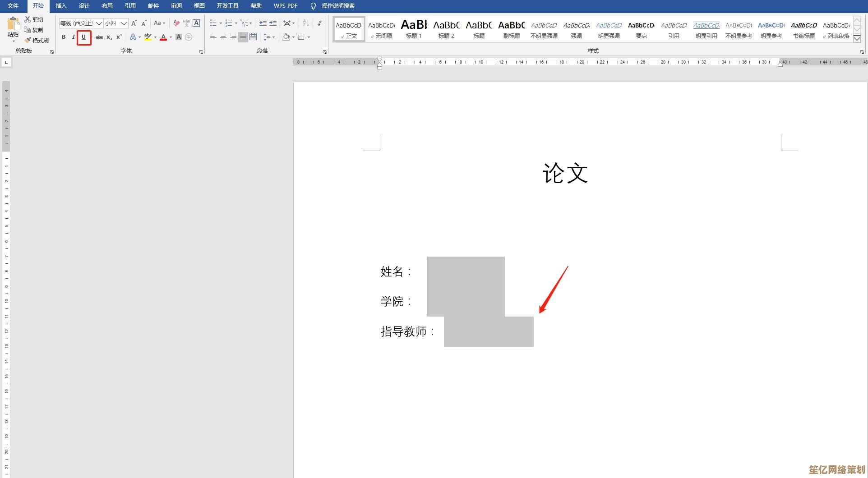Click the Format Painter (格式刷) icon
868x478 pixels.
[28, 40]
